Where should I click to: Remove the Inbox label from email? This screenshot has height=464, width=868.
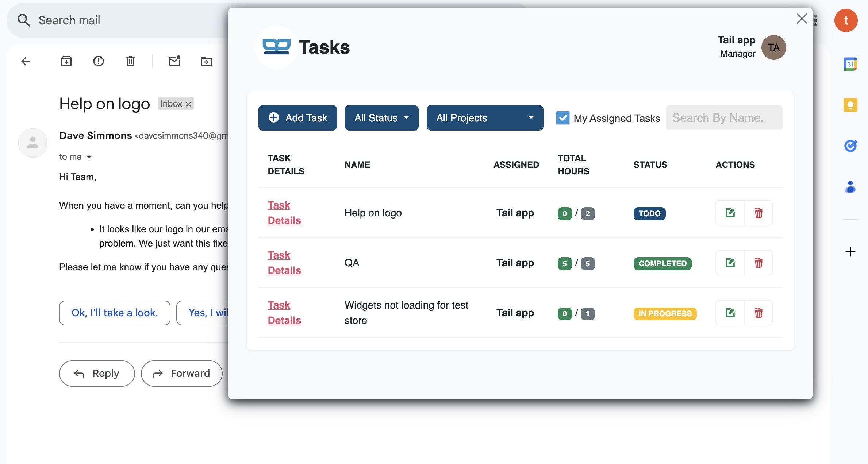pyautogui.click(x=188, y=104)
